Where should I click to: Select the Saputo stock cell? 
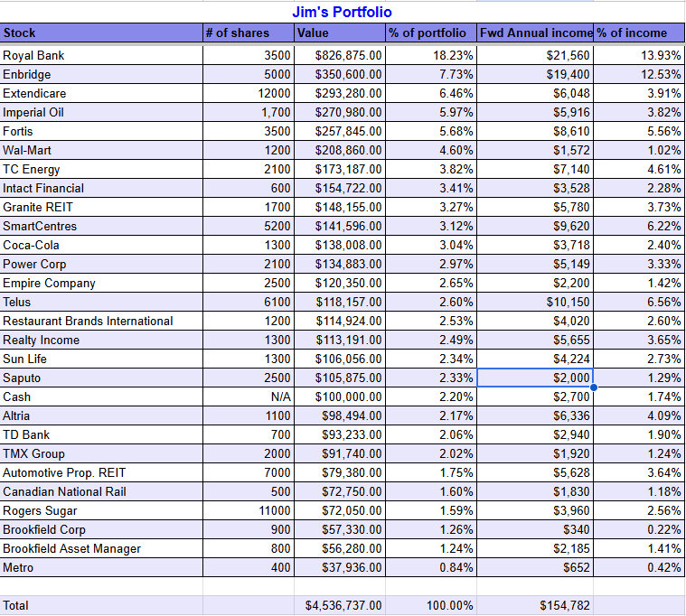pos(101,378)
